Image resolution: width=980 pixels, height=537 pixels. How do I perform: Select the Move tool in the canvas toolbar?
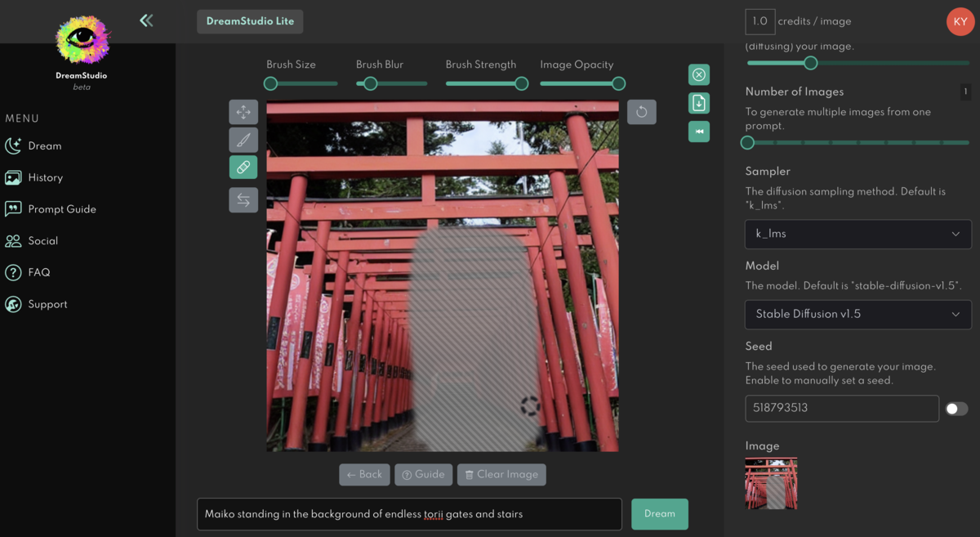pos(243,112)
